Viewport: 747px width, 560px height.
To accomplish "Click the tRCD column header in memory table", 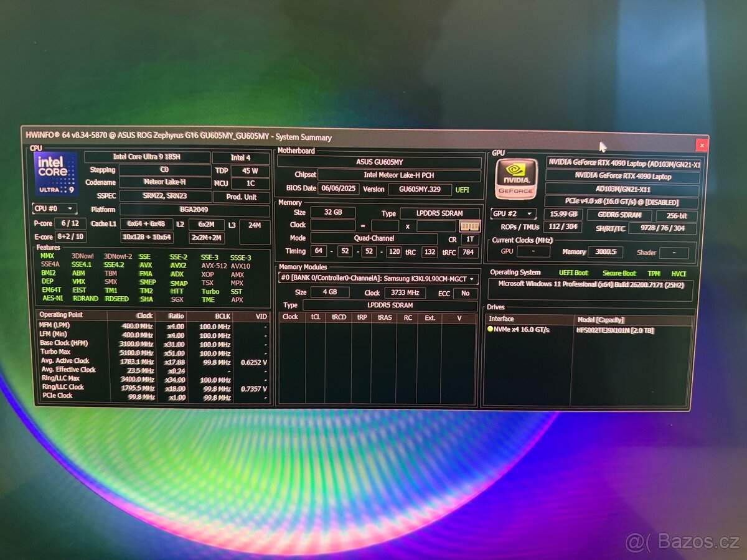I will pos(339,317).
